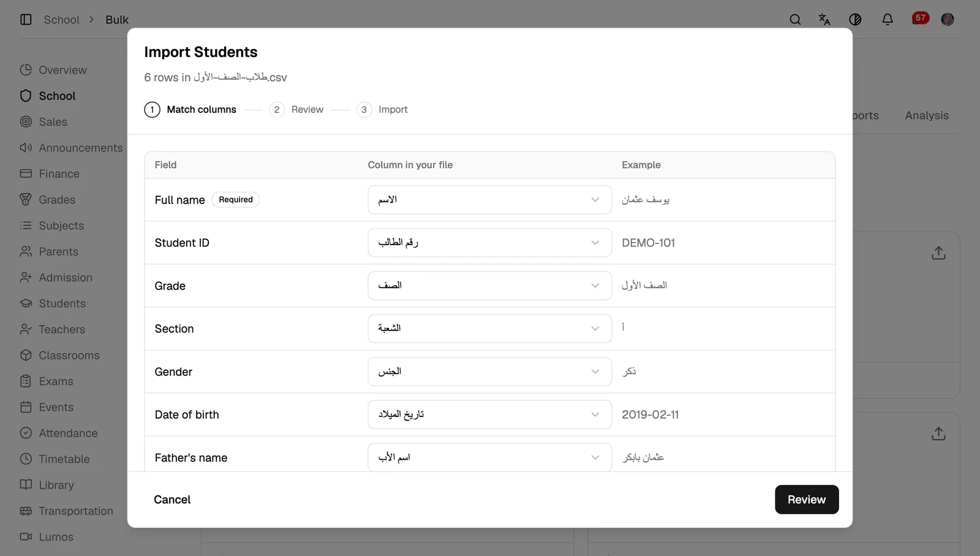
Task: Click the red 57 badge
Action: point(921,18)
